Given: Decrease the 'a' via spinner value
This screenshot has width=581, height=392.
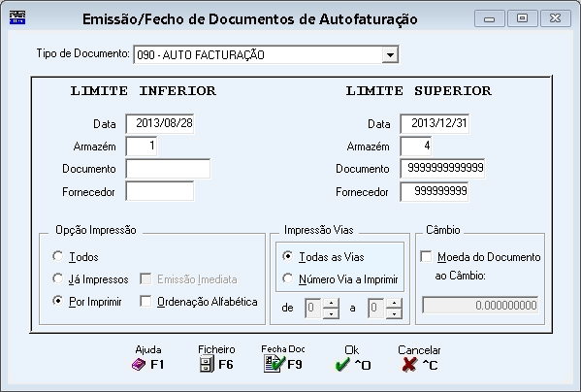Looking at the screenshot, I should 394,313.
